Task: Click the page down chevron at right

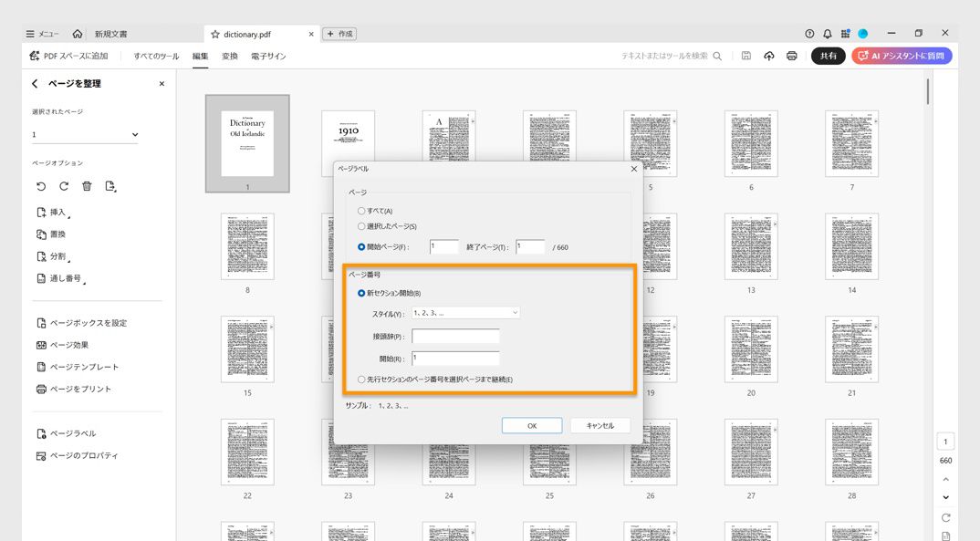Action: (x=945, y=497)
